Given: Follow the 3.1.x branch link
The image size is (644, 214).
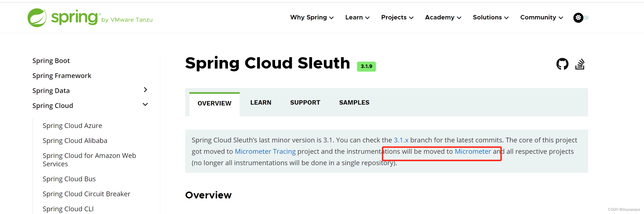Looking at the screenshot, I should [x=401, y=140].
